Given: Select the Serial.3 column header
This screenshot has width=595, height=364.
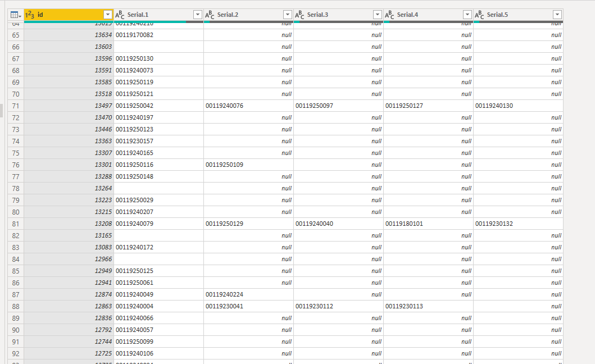Looking at the screenshot, I should 338,15.
